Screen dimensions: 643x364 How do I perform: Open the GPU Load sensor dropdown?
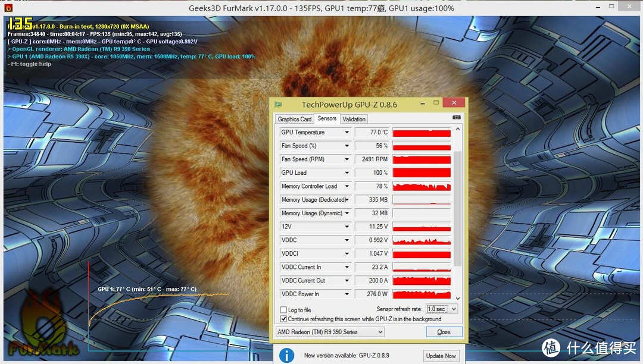347,173
